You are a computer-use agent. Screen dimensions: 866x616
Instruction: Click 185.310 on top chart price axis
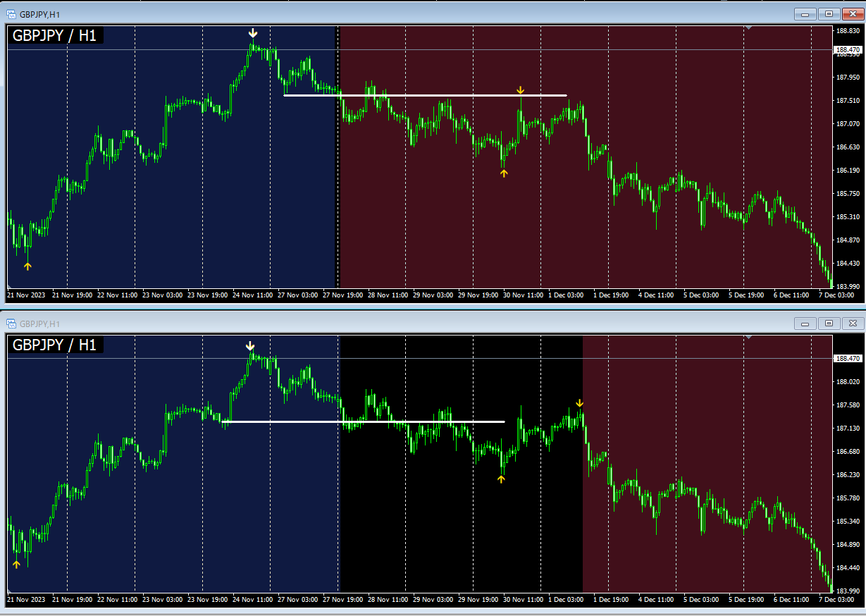(848, 216)
